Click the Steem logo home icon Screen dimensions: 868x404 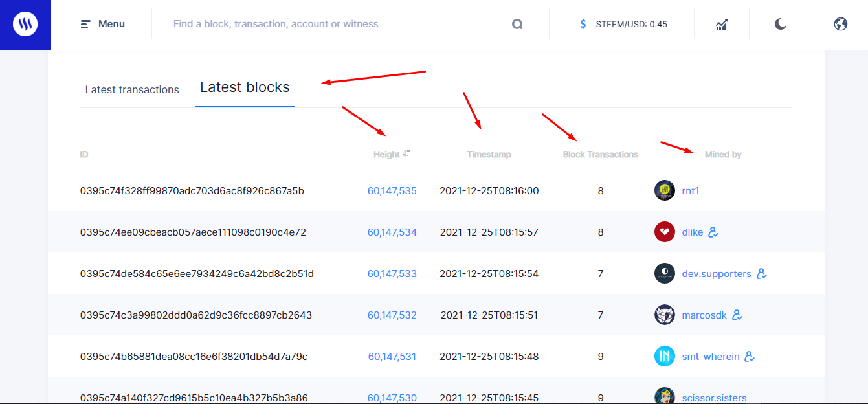[x=25, y=25]
